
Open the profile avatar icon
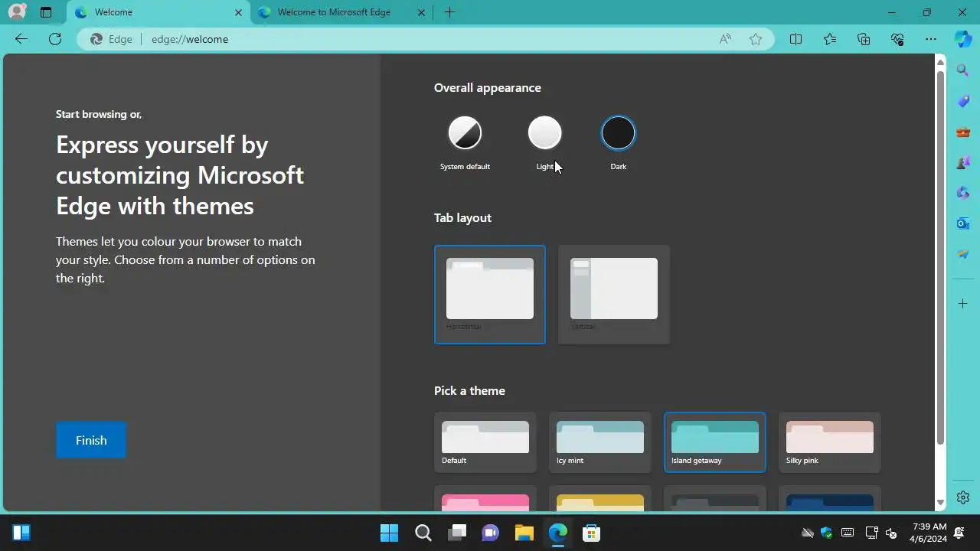click(x=16, y=12)
